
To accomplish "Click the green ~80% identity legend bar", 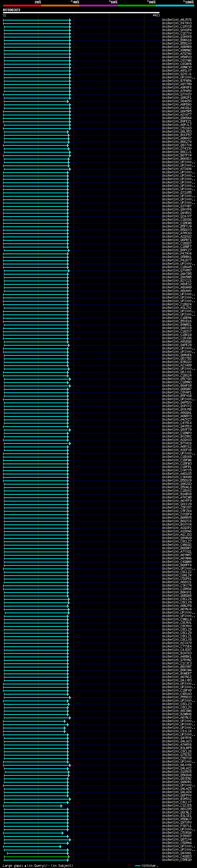I will click(137, 6).
